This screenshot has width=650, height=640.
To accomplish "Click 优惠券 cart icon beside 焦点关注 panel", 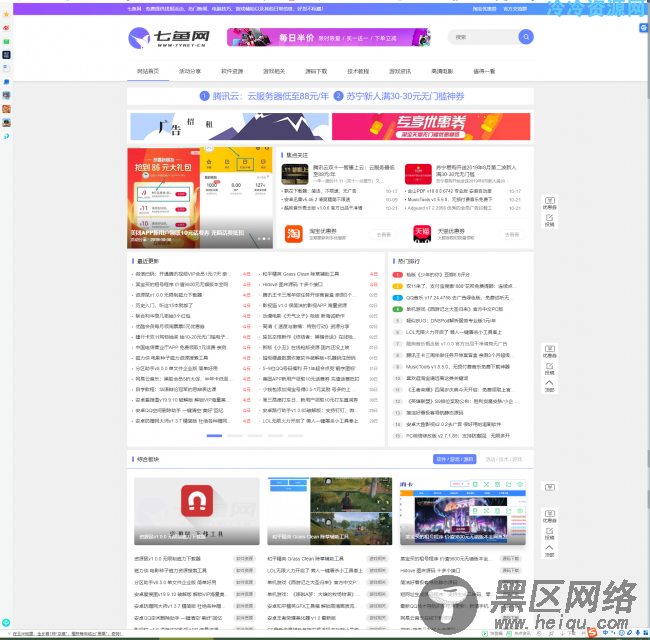I will 550,203.
